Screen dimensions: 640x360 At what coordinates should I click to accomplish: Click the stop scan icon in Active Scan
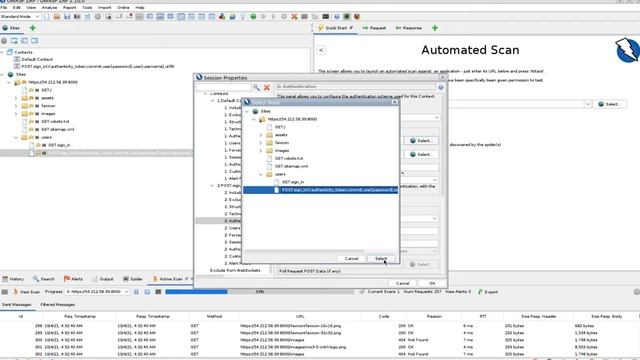click(x=147, y=292)
